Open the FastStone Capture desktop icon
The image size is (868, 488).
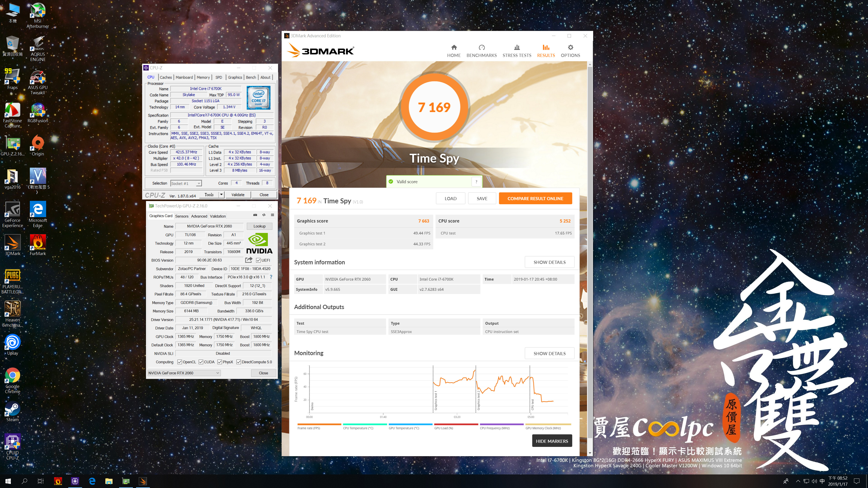12,115
